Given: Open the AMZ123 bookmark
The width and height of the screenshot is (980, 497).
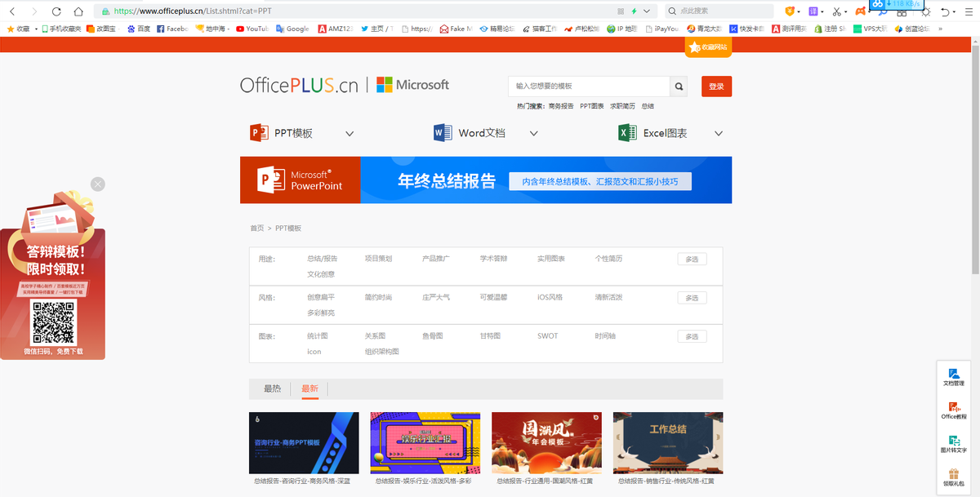Looking at the screenshot, I should 335,29.
